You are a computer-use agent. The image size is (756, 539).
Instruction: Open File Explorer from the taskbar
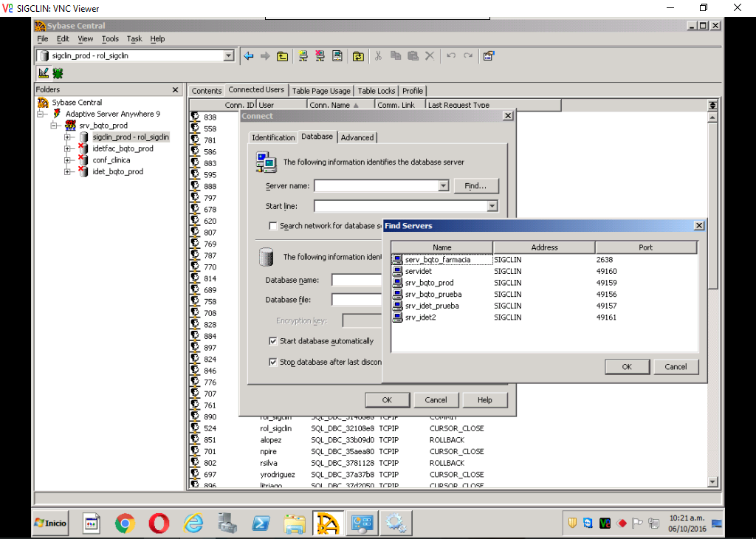pos(295,523)
